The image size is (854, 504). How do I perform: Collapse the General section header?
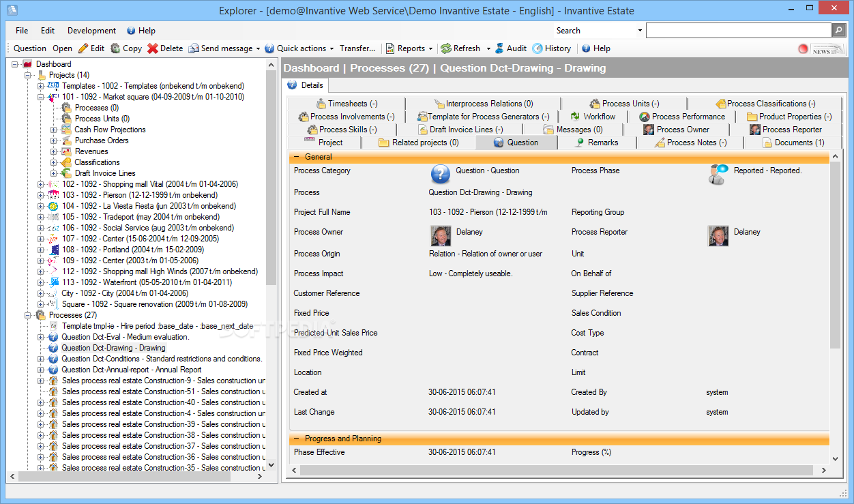(296, 157)
